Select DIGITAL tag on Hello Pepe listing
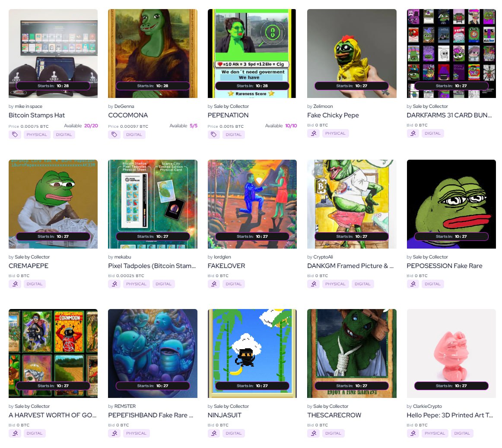This screenshot has height=448, width=502. [x=462, y=433]
